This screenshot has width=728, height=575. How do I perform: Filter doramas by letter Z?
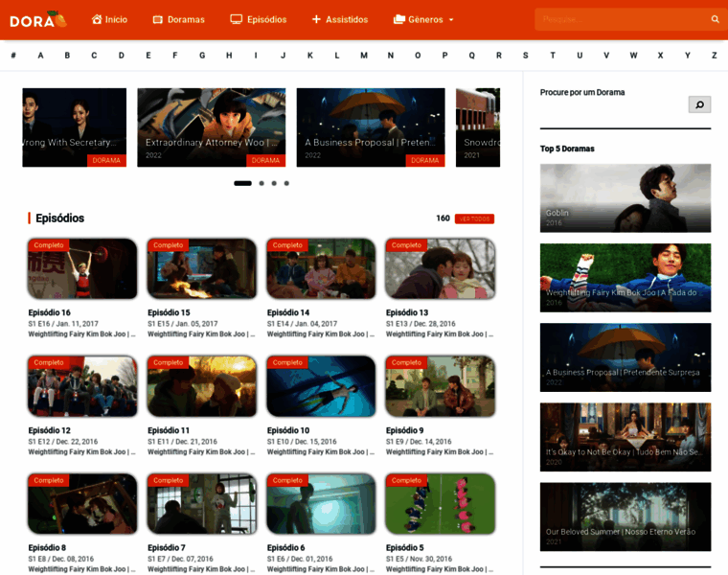(714, 56)
